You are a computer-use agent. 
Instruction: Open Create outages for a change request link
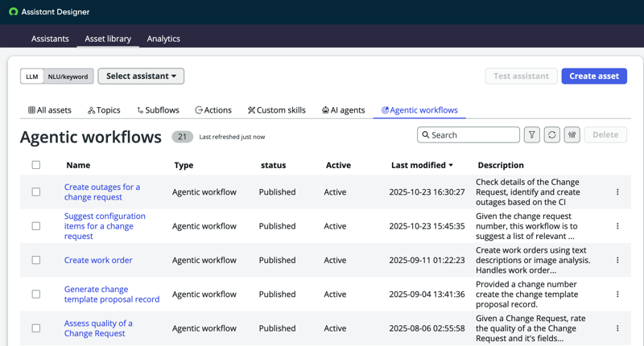coord(102,192)
